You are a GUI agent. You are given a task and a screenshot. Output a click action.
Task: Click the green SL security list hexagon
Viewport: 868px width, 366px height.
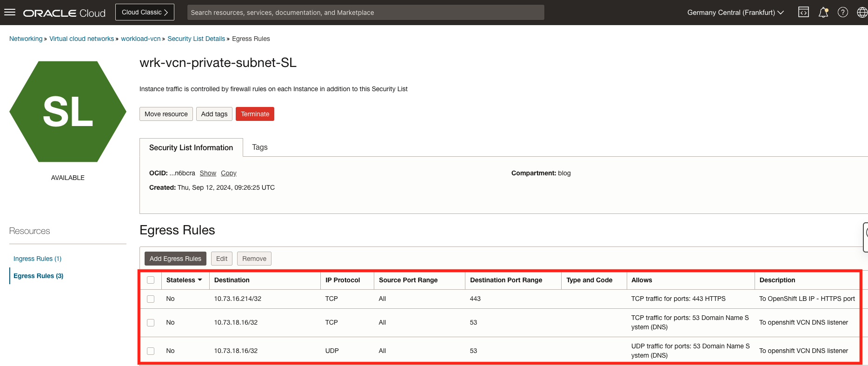click(68, 112)
